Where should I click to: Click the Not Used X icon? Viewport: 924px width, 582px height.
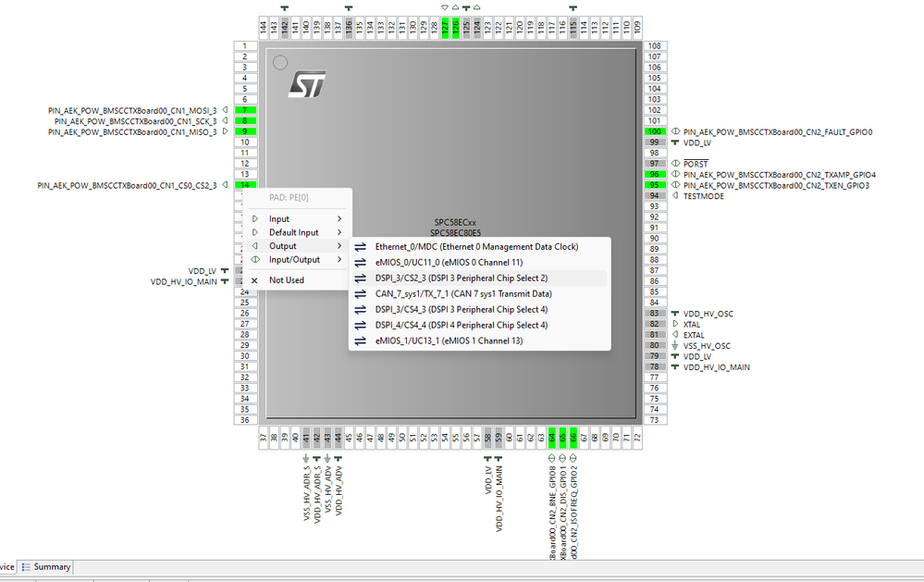254,280
